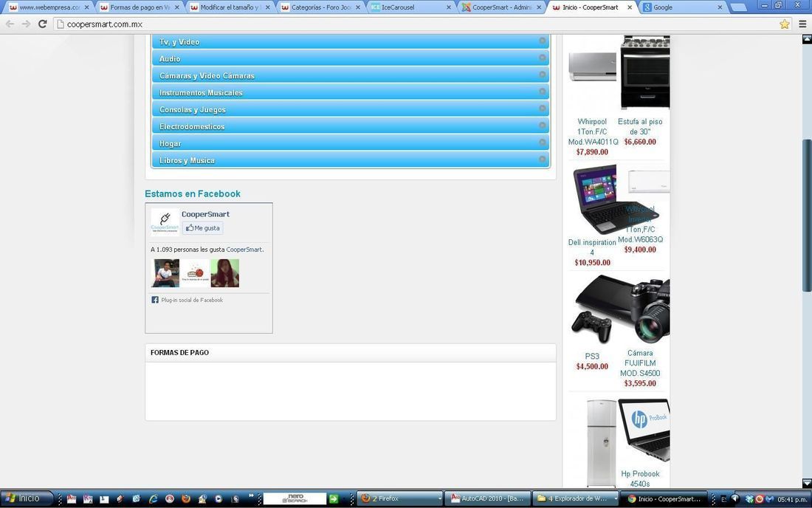Click the PS3 console product image
This screenshot has height=508, width=812.
pyautogui.click(x=601, y=309)
